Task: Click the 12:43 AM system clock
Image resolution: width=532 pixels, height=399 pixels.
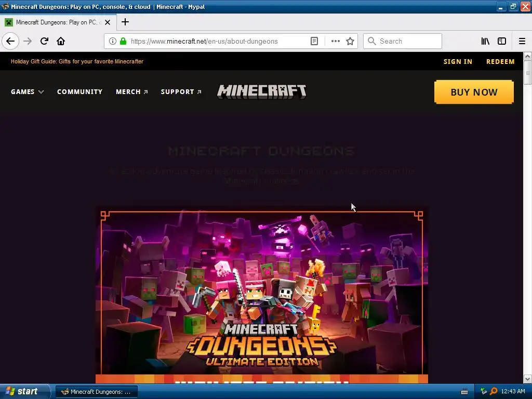Action: [x=513, y=392]
